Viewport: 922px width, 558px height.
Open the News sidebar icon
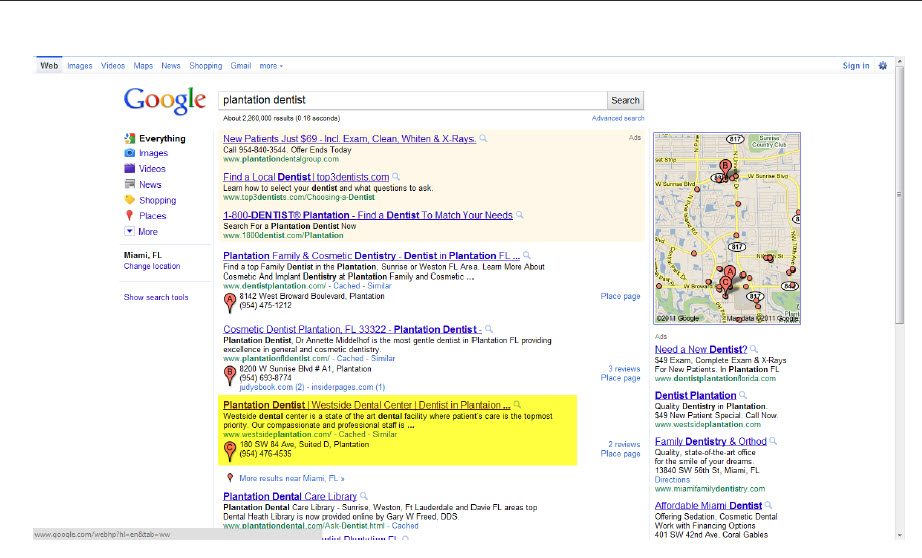(x=130, y=184)
